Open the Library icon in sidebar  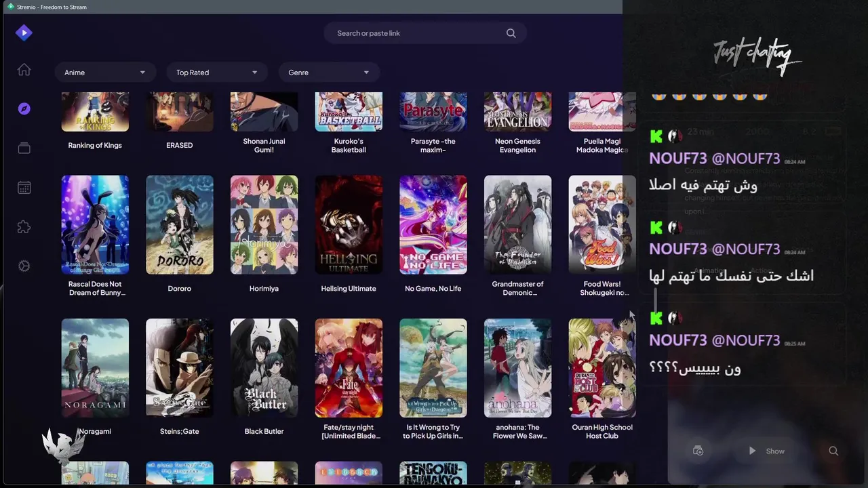[x=24, y=148]
